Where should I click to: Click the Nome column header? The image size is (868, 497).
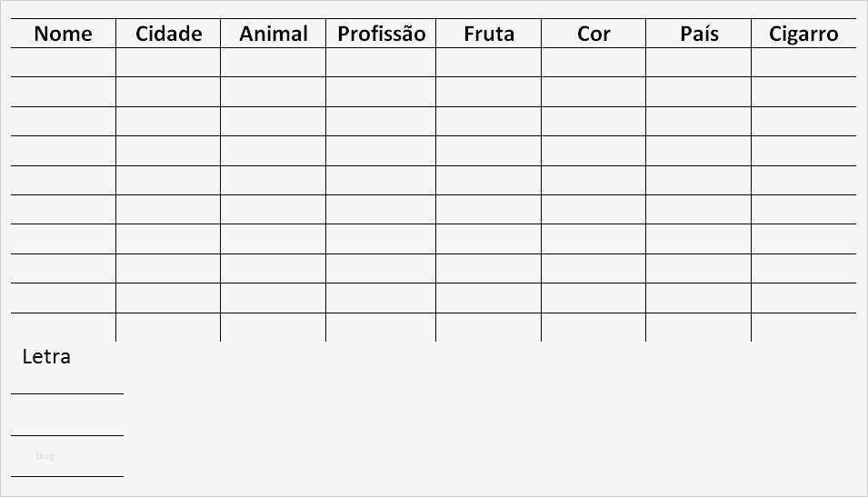click(63, 34)
